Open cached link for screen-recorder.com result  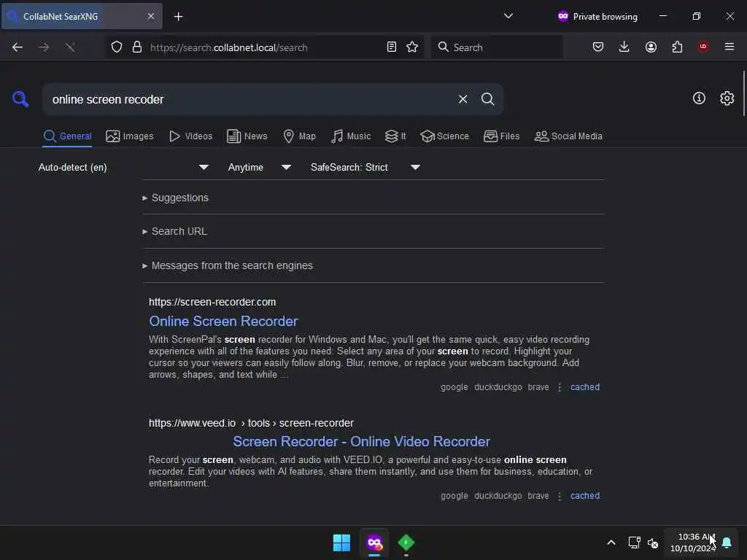(585, 387)
